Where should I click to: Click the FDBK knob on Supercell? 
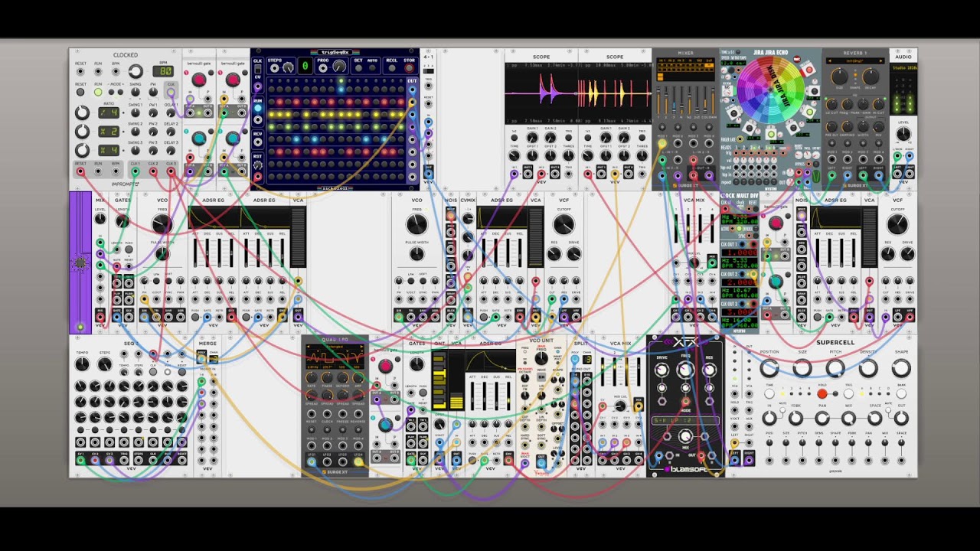pyautogui.click(x=795, y=418)
